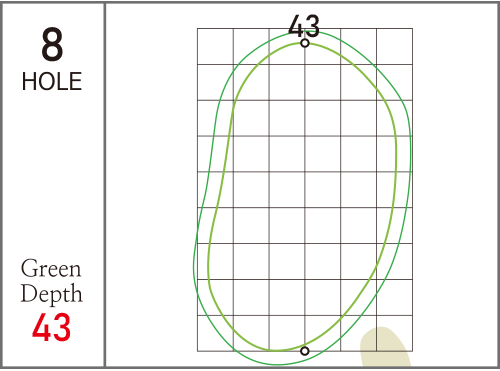Click the top-left cell of the grid

215,46
